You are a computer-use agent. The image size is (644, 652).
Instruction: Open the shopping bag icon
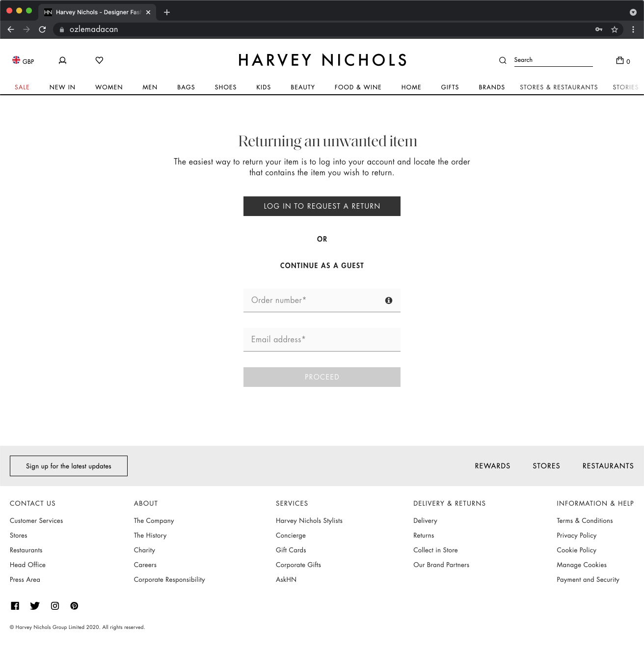tap(620, 60)
